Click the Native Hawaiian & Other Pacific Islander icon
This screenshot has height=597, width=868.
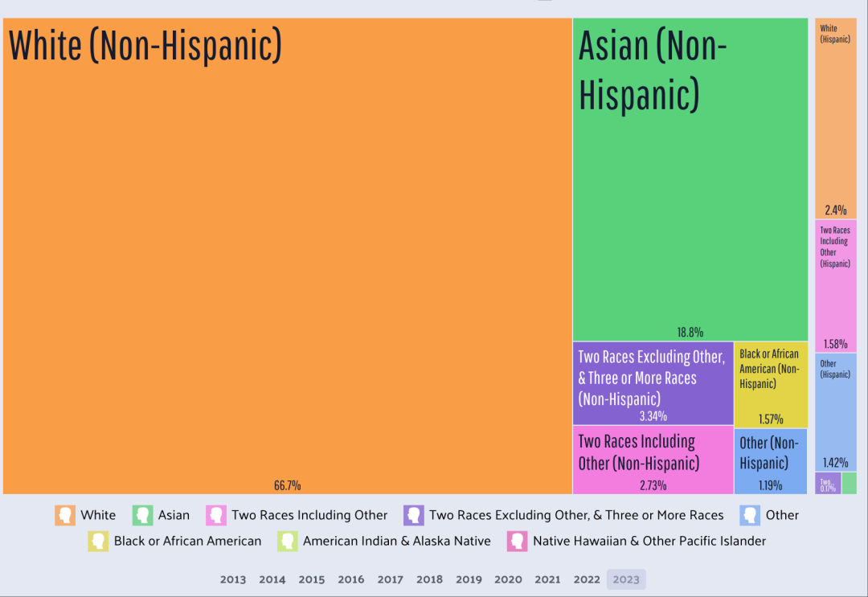click(x=518, y=541)
